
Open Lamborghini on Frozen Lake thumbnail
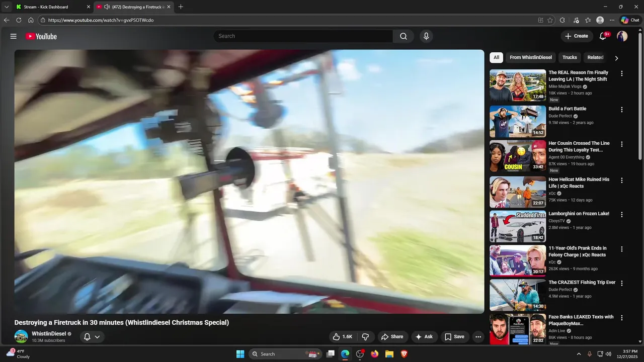pos(518,226)
